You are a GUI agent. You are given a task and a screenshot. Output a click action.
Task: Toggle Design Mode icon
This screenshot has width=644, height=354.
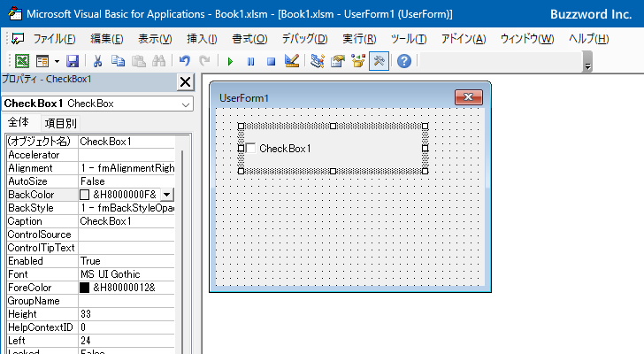[x=292, y=61]
